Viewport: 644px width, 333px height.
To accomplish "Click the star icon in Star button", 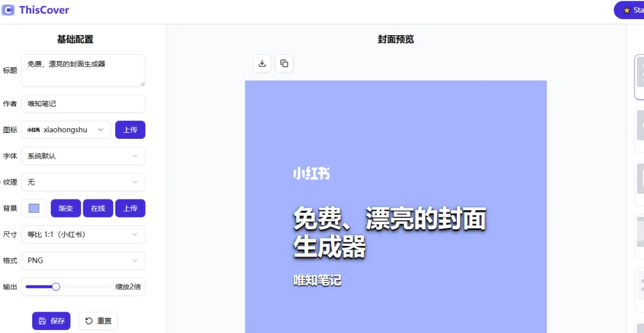I will click(627, 10).
